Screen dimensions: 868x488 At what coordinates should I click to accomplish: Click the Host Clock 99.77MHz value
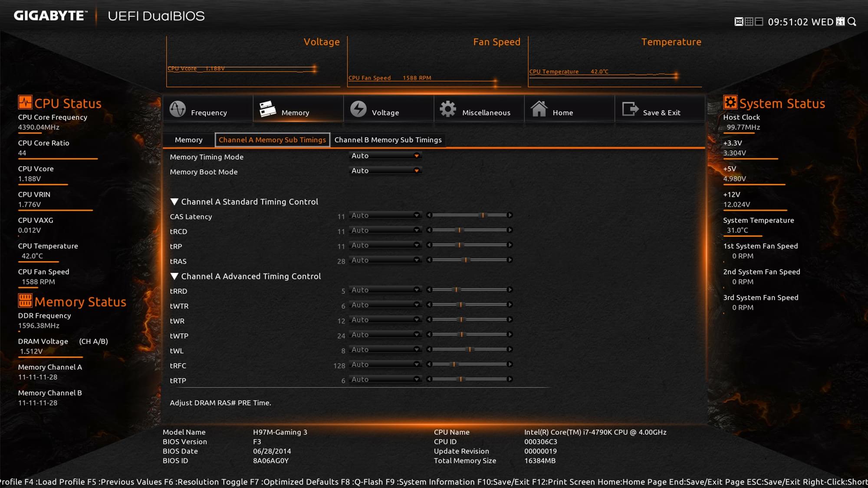click(x=743, y=127)
